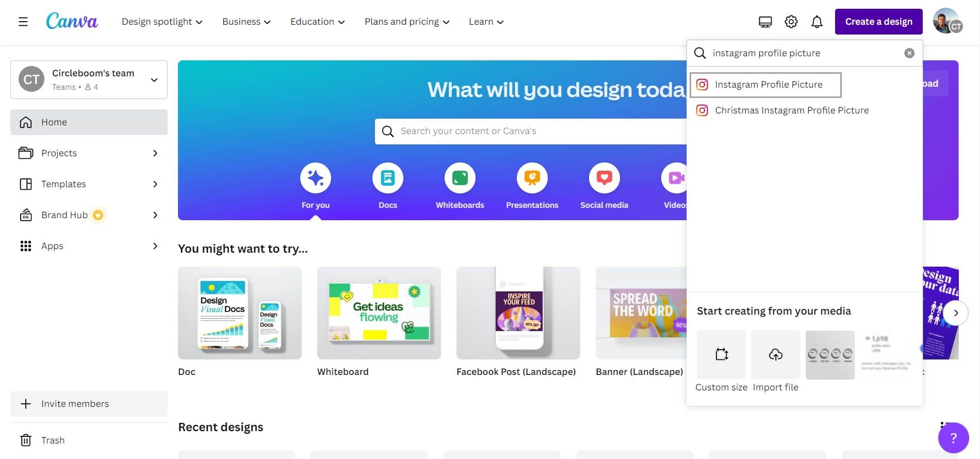
Task: Select the gray circles media thumbnail
Action: (x=830, y=355)
